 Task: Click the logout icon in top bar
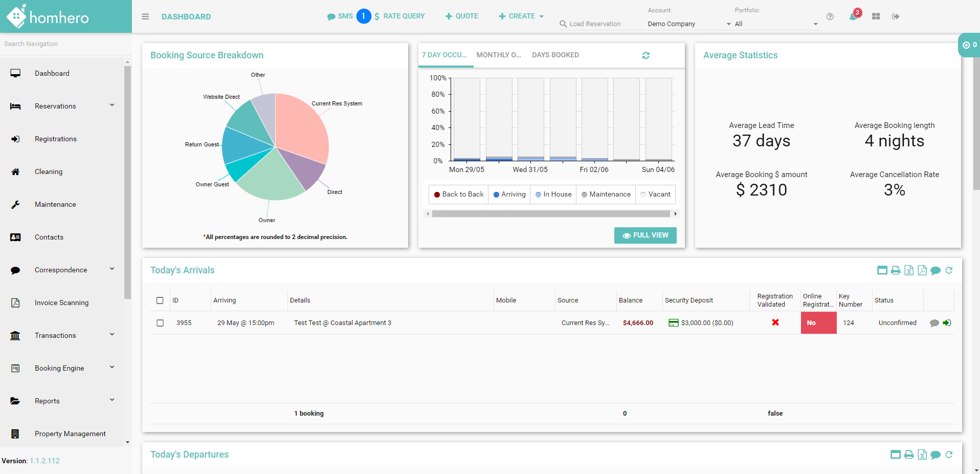click(x=896, y=16)
